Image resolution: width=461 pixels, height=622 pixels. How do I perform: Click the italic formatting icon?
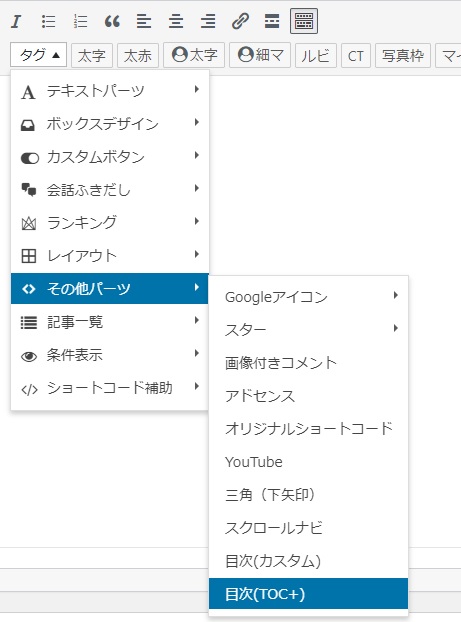pyautogui.click(x=16, y=21)
